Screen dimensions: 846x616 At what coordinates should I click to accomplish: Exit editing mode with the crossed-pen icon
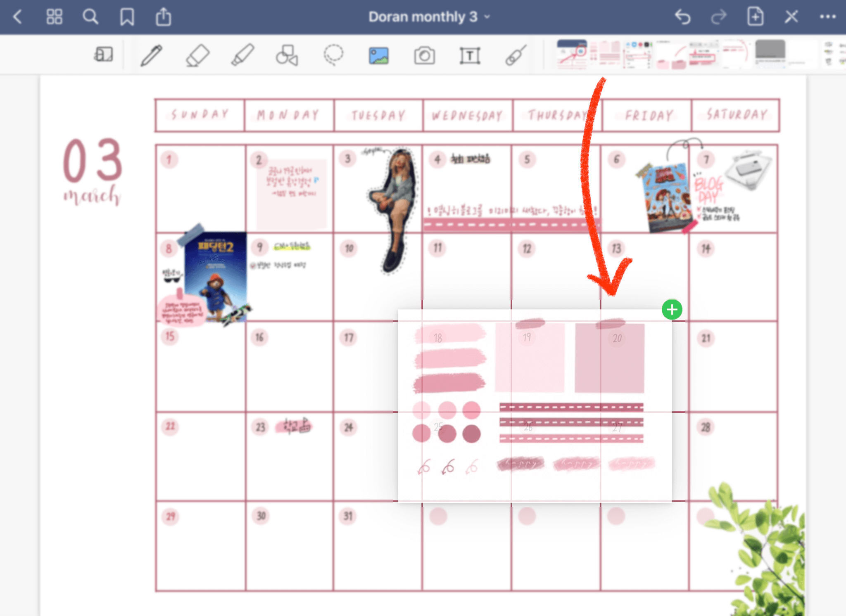point(791,17)
